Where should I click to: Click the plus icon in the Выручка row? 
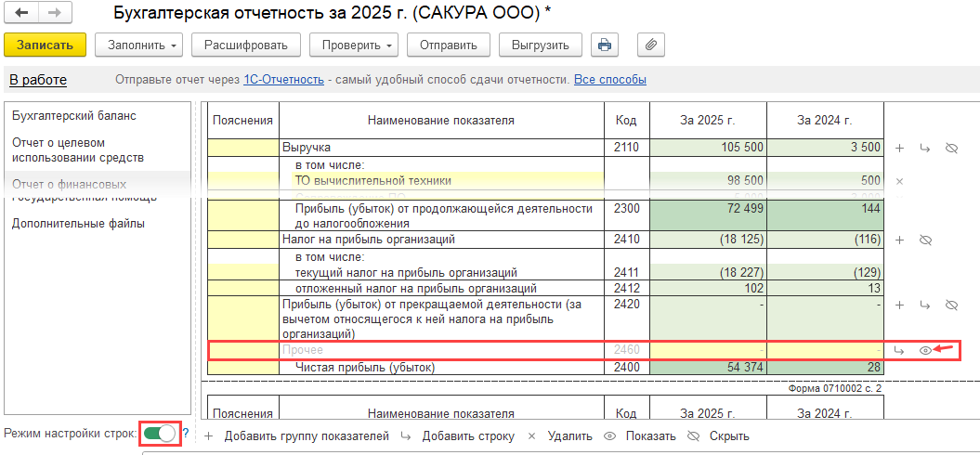898,148
